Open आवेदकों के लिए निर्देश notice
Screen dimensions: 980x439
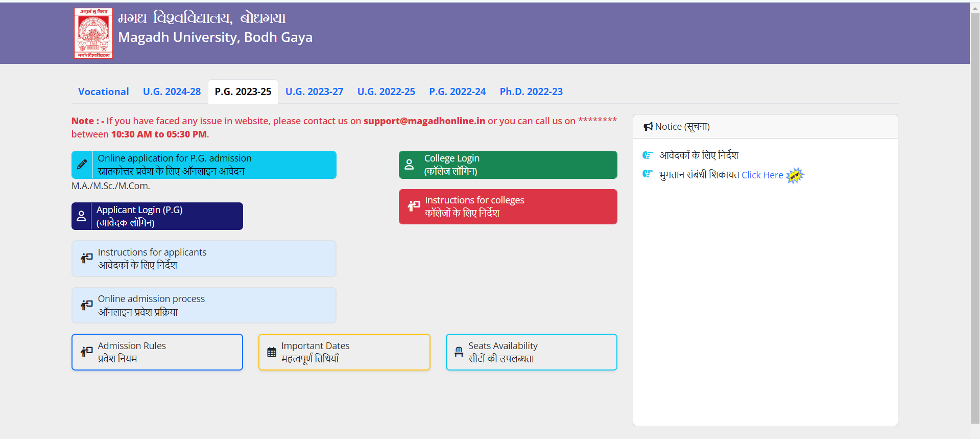click(x=699, y=155)
